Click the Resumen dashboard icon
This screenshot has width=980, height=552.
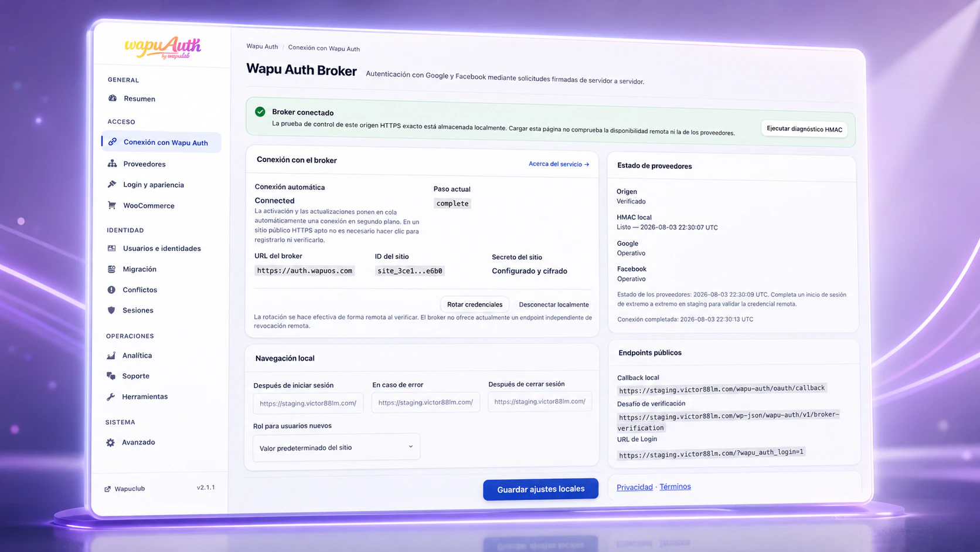(x=113, y=98)
